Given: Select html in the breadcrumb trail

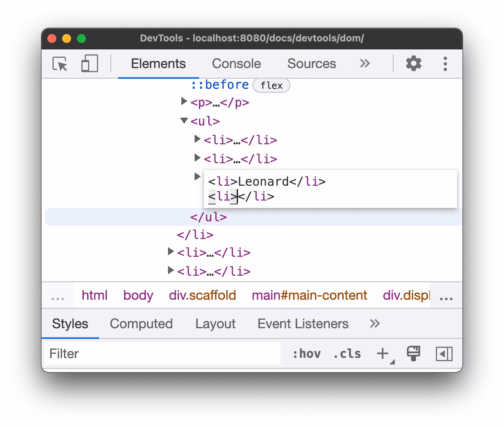Looking at the screenshot, I should pyautogui.click(x=94, y=295).
